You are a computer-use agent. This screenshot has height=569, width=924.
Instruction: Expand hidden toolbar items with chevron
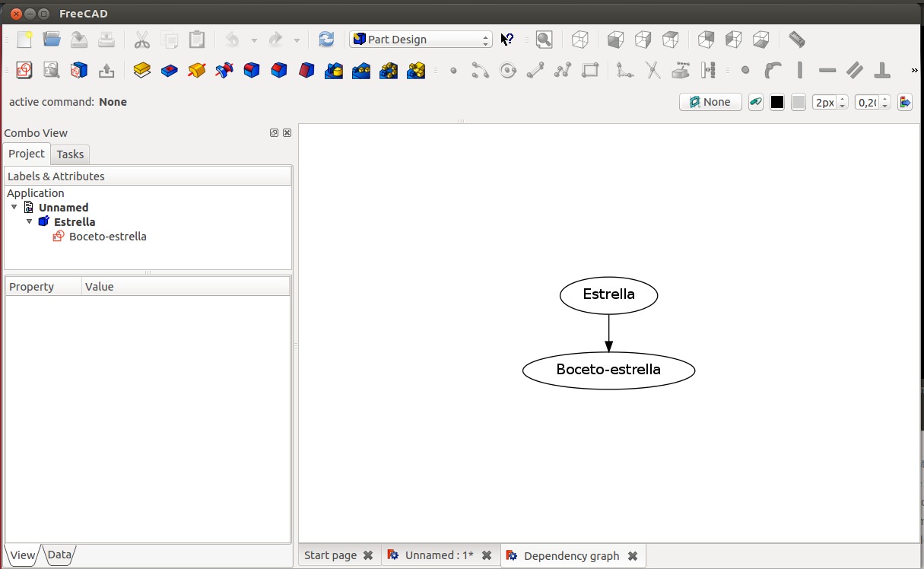pyautogui.click(x=913, y=71)
